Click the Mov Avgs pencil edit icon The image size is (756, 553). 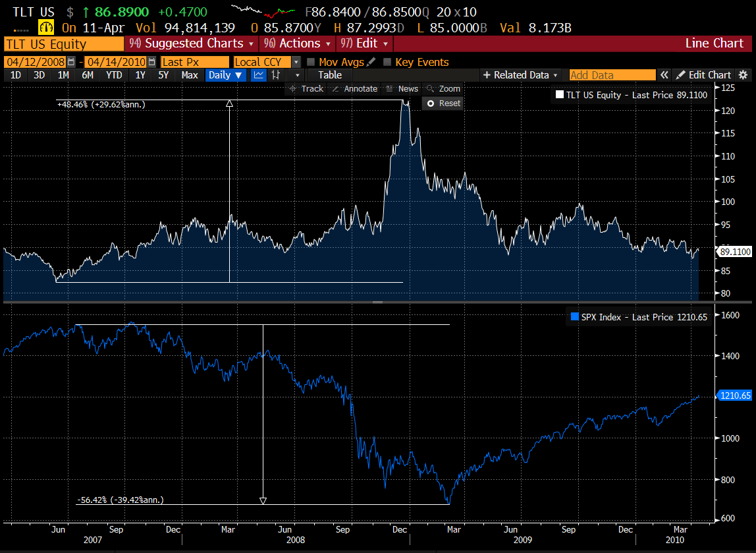pyautogui.click(x=371, y=62)
